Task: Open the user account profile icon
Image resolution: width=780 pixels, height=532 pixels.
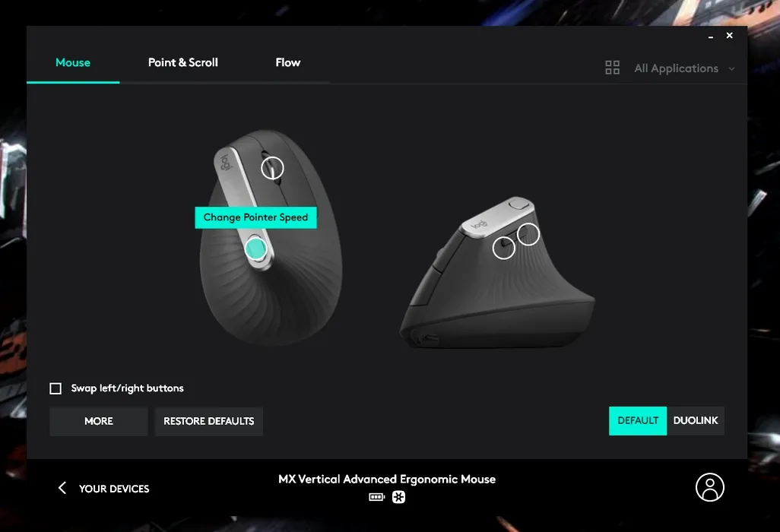Action: pyautogui.click(x=710, y=487)
